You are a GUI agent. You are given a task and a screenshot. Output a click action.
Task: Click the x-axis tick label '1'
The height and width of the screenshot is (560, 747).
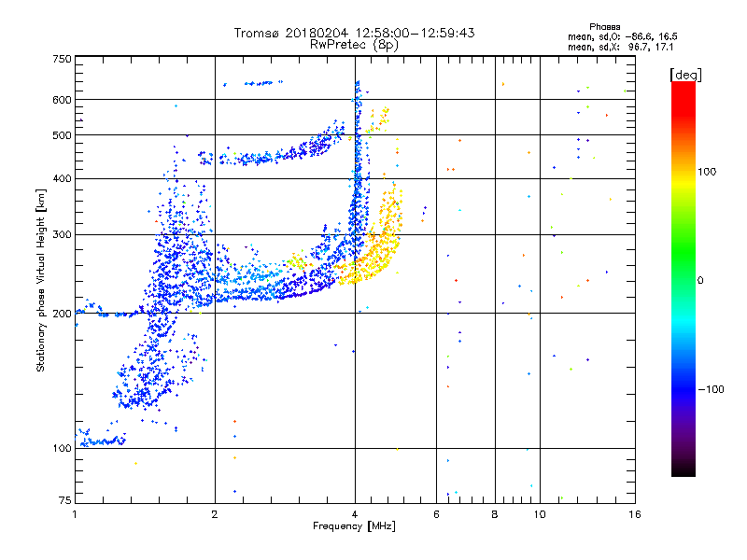point(75,514)
